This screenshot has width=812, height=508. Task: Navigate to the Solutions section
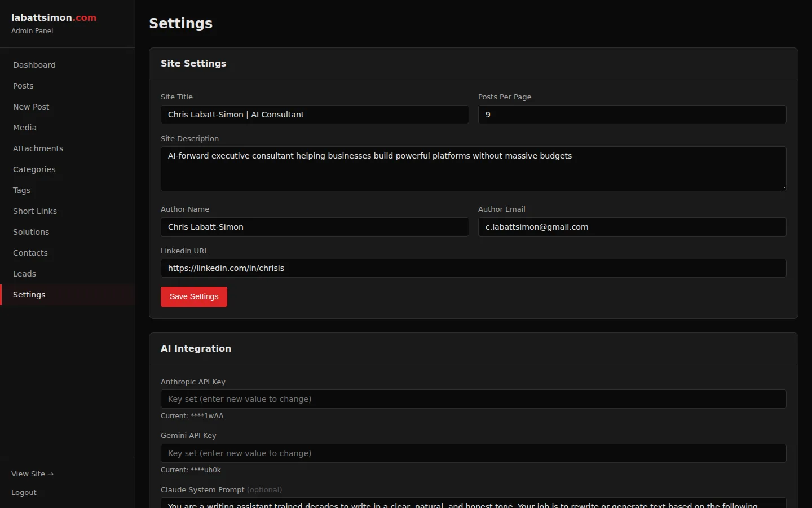coord(30,231)
